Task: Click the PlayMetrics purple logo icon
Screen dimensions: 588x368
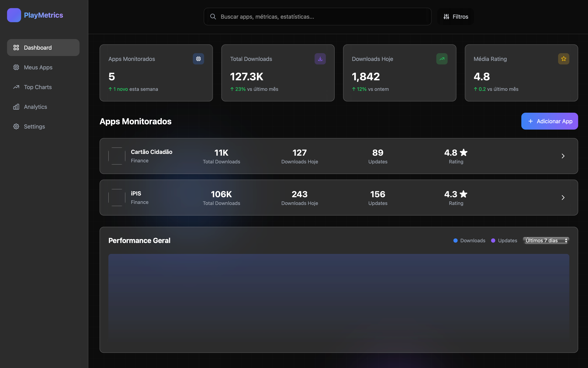Action: click(x=14, y=15)
